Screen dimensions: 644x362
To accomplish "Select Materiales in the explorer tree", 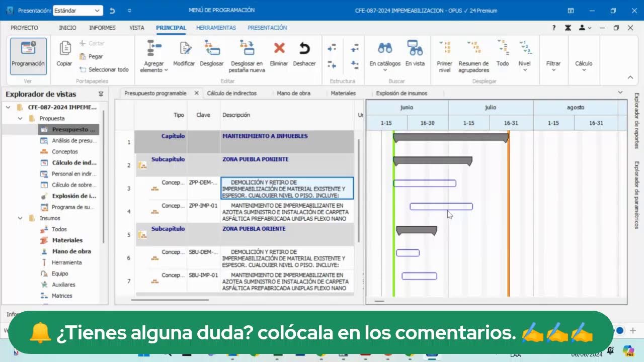I will (x=67, y=240).
